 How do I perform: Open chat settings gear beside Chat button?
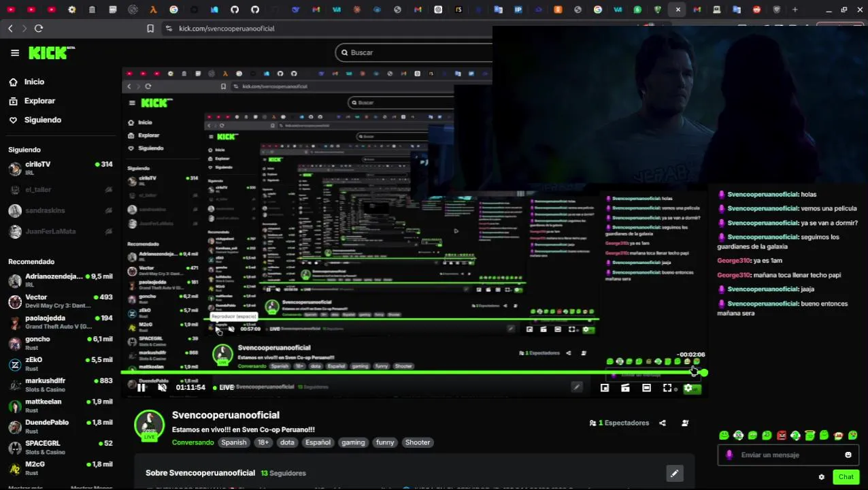(x=822, y=477)
